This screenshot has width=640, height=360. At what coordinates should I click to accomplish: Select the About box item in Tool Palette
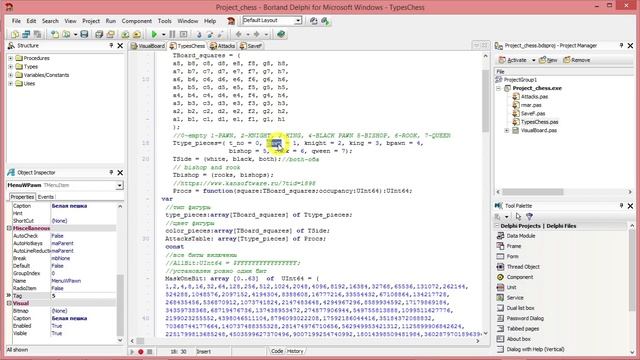tap(514, 339)
